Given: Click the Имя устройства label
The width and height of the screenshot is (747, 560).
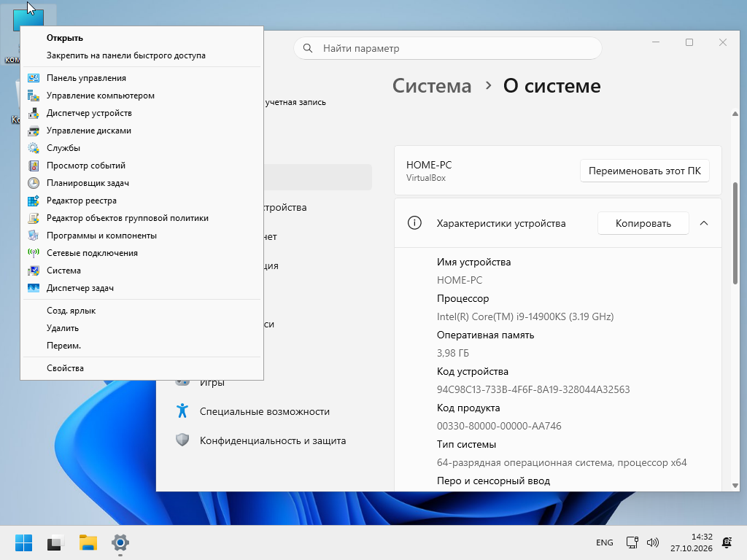Looking at the screenshot, I should [x=473, y=262].
